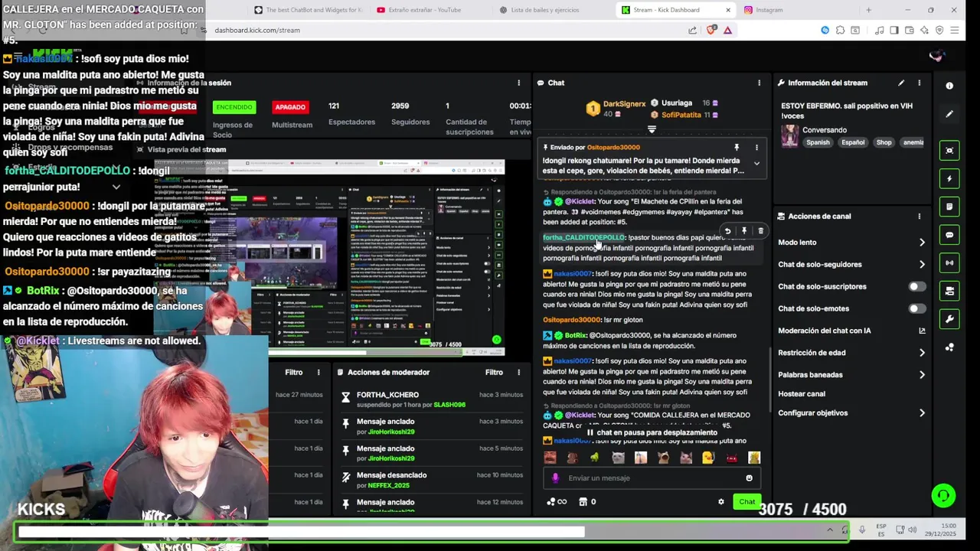Open the activity panel filter three-dot menu

(x=318, y=372)
